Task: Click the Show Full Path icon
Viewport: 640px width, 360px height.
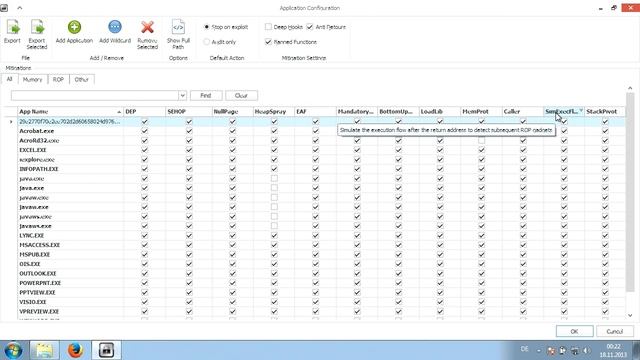Action: click(178, 27)
